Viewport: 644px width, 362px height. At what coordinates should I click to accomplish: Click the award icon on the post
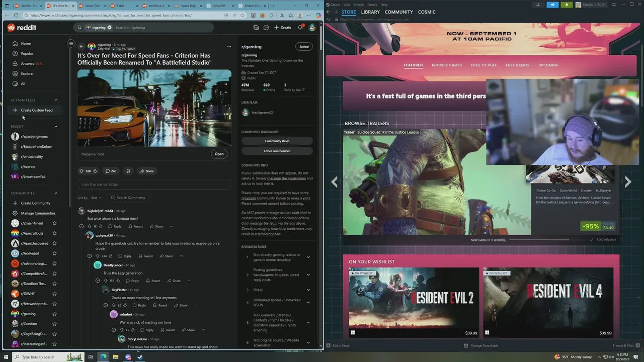point(128,171)
